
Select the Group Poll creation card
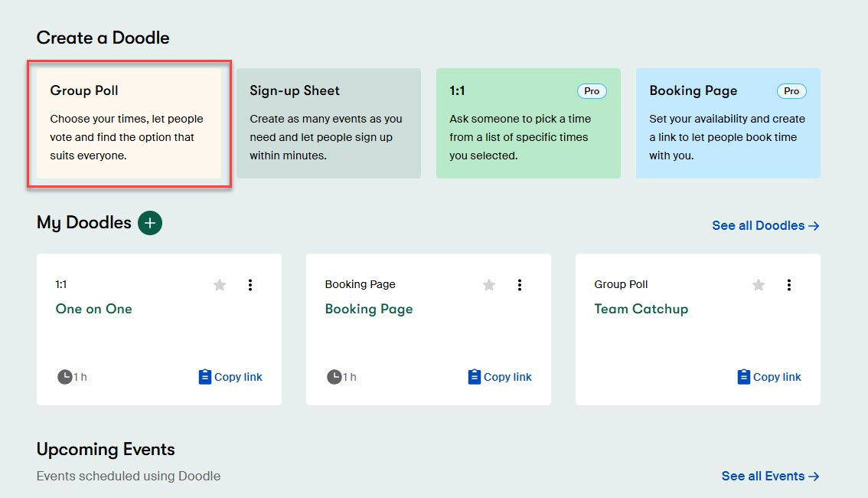pyautogui.click(x=129, y=123)
